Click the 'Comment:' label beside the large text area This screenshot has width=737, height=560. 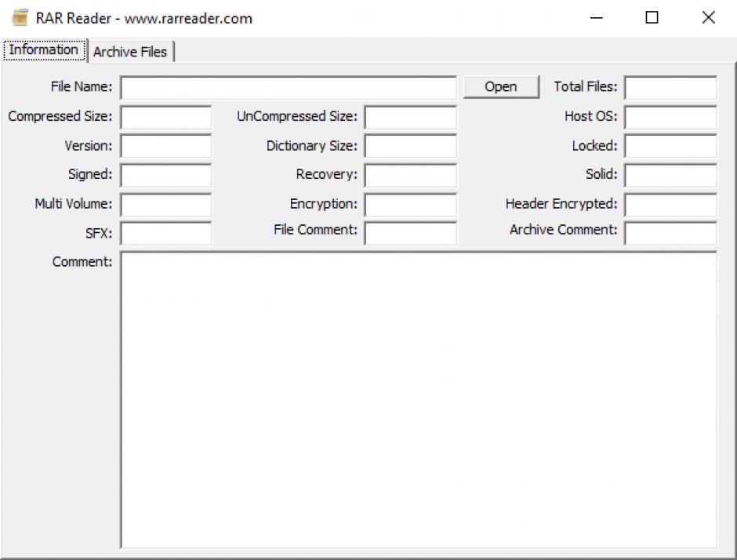82,262
